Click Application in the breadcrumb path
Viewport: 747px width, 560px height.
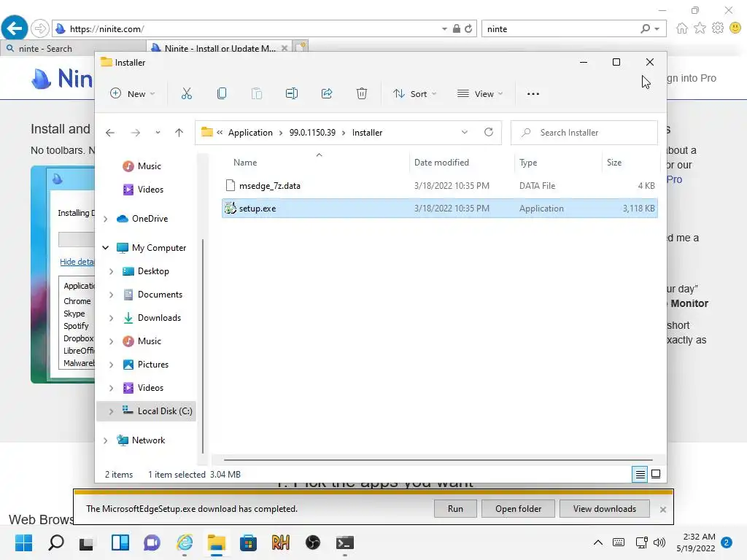pos(250,133)
